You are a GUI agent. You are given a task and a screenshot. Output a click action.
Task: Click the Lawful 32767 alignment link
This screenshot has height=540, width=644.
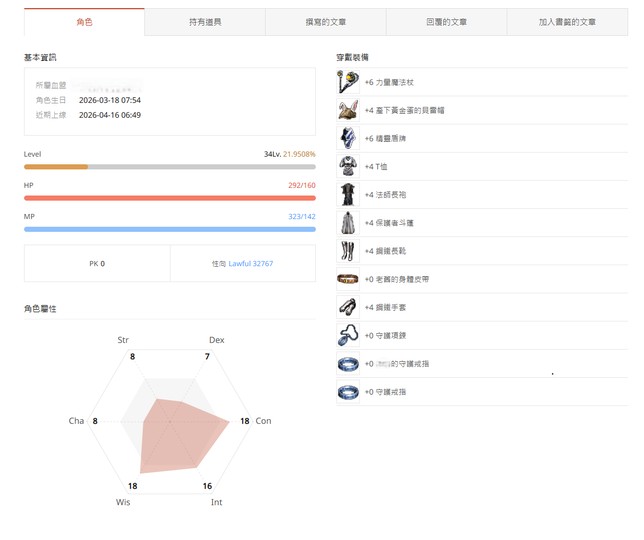250,264
